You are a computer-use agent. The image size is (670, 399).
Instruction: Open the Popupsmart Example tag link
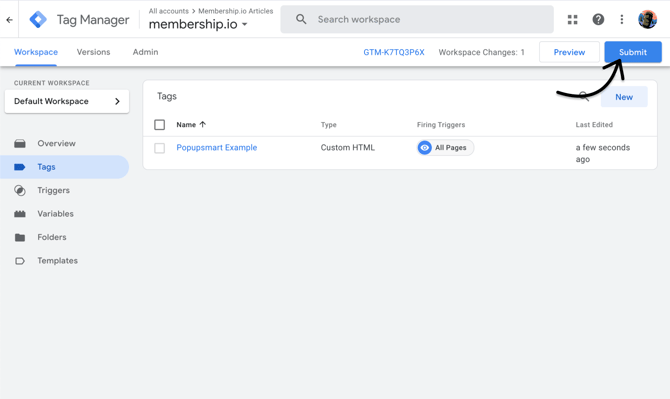pos(217,147)
